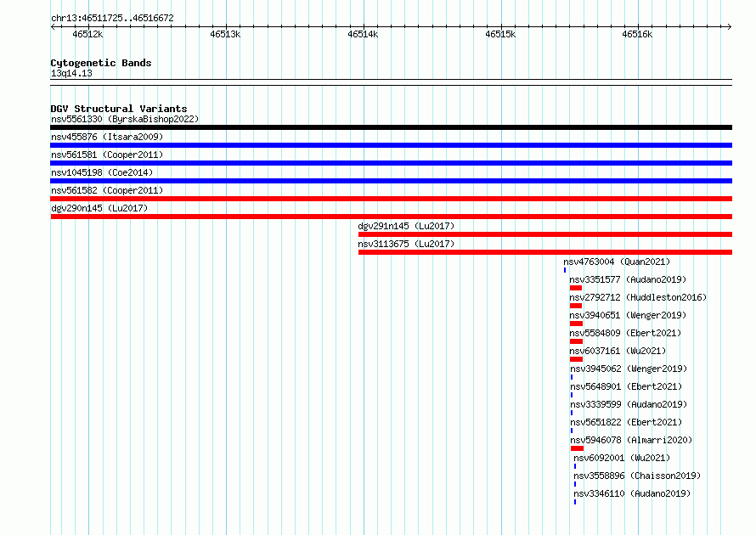
Task: Click the Cytogenetic Bands track title
Action: 101,63
